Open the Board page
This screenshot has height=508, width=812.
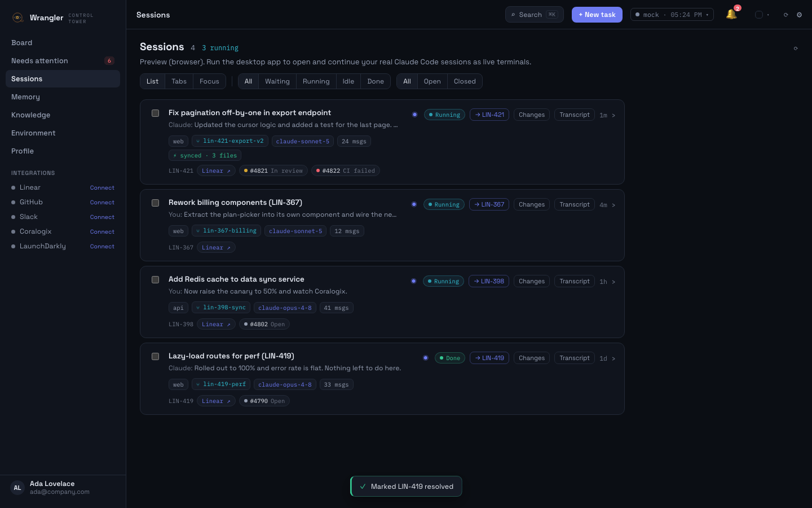point(63,42)
